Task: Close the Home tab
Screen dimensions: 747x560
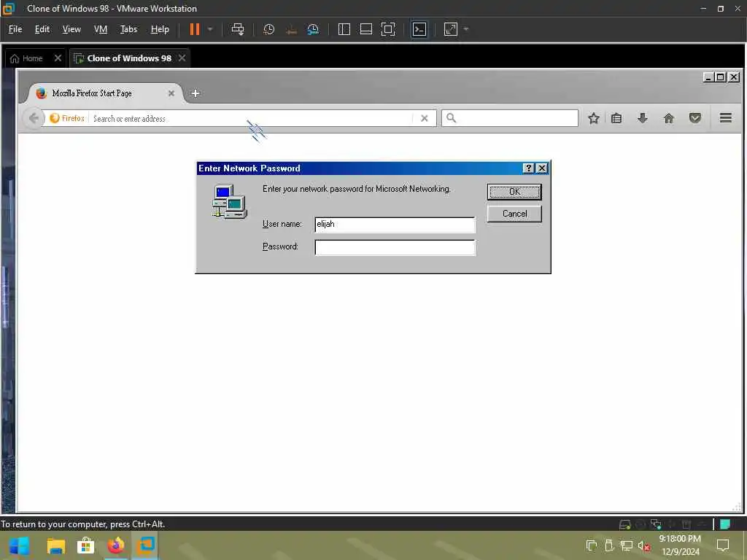Action: (x=58, y=58)
